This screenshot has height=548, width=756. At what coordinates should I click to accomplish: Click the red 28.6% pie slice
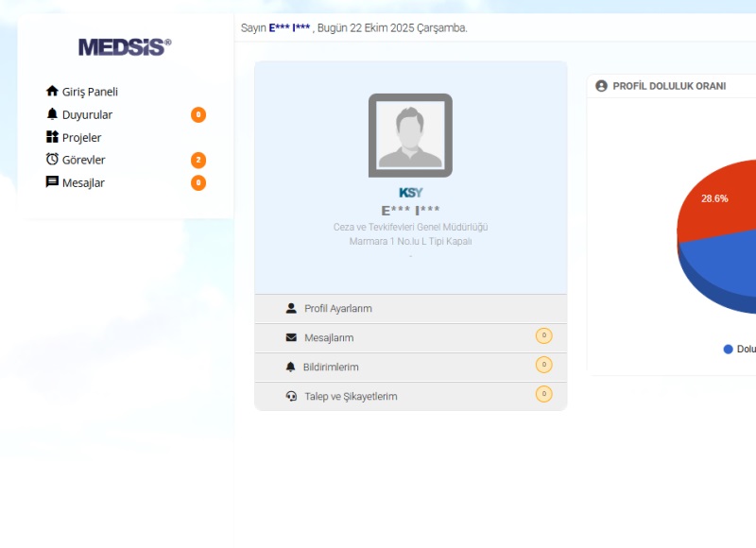tap(713, 208)
